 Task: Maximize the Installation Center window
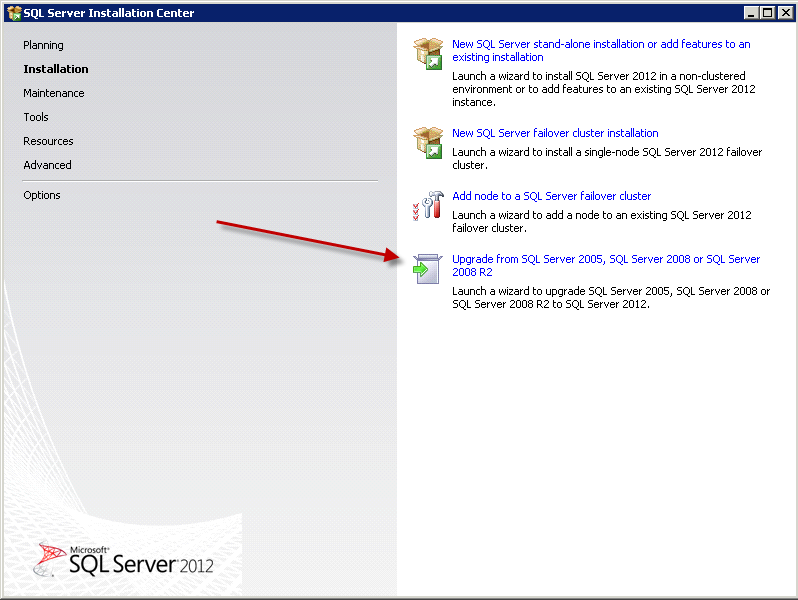coord(768,13)
